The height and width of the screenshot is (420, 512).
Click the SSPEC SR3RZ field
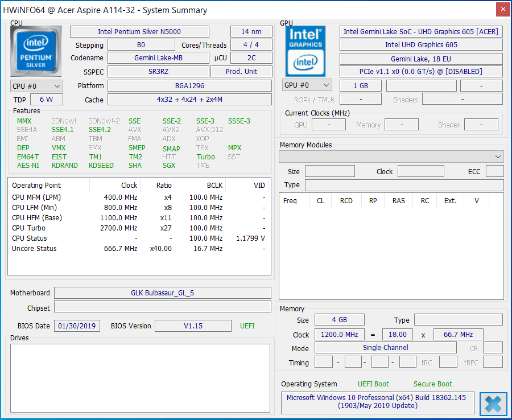pos(158,72)
